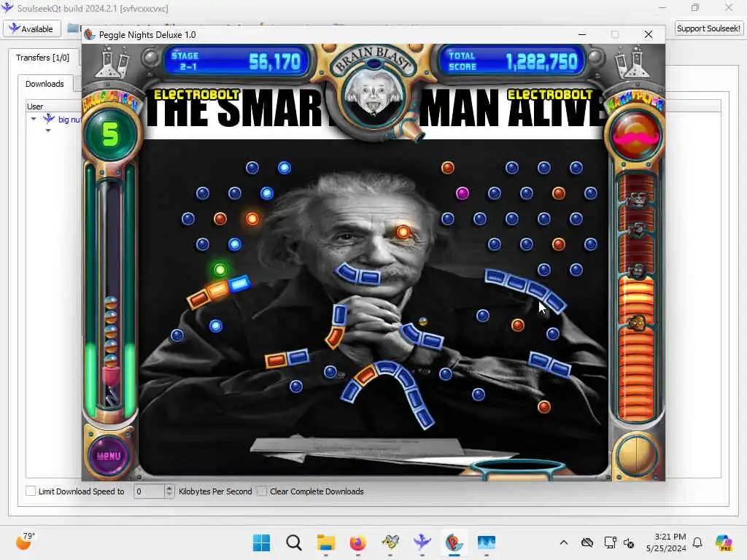Click the glowing orange peg on Einstein's eye

point(403,232)
